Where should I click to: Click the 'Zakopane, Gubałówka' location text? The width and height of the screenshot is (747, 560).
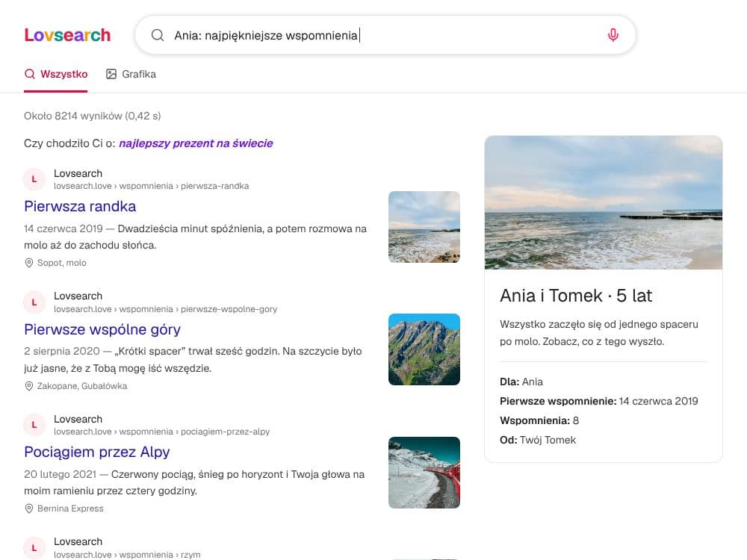click(82, 386)
